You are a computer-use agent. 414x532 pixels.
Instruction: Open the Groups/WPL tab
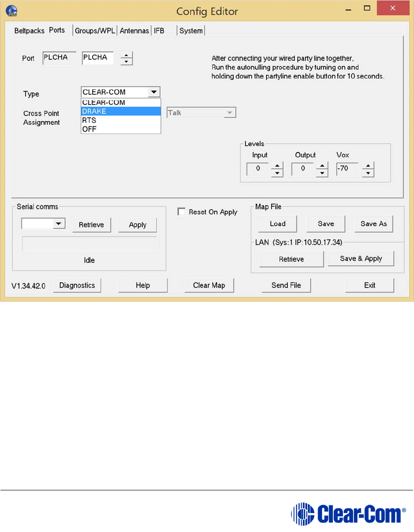(x=95, y=31)
